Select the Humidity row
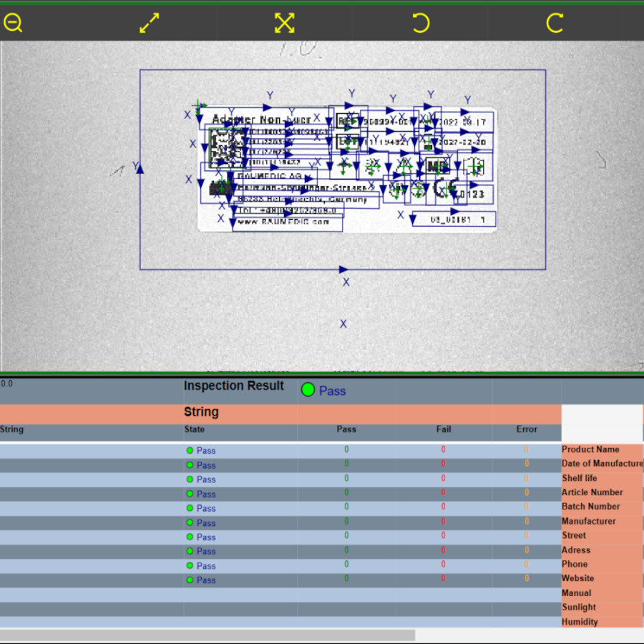Screen dimensions: 644x644 pos(580,621)
